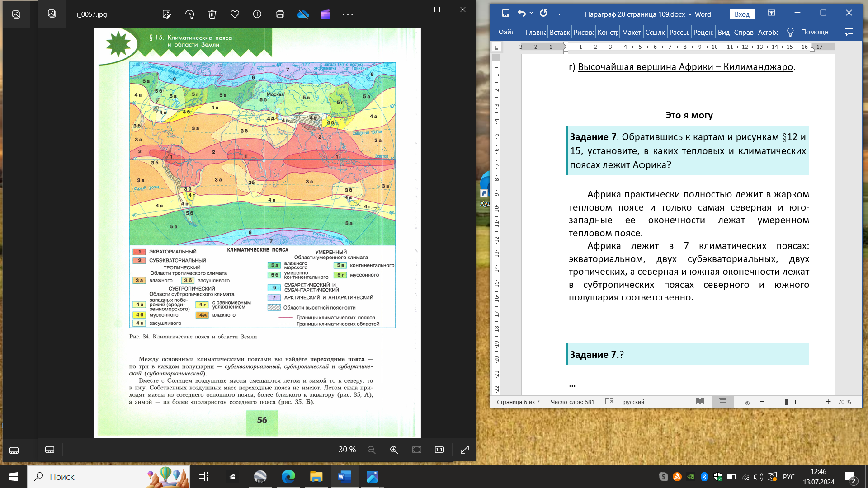Screen dimensions: 868x488
Task: Click the Вход sign-in button
Action: coord(742,14)
